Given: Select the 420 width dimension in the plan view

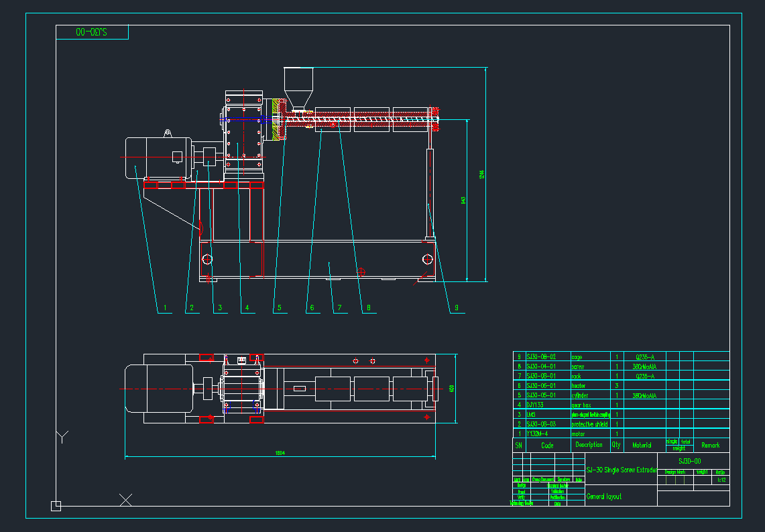Looking at the screenshot, I should coord(452,389).
